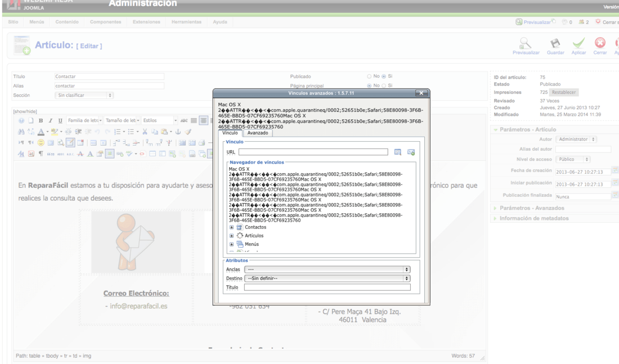Click the bullet list icon in the editor
Screen dimensions: 619x364
click(131, 132)
